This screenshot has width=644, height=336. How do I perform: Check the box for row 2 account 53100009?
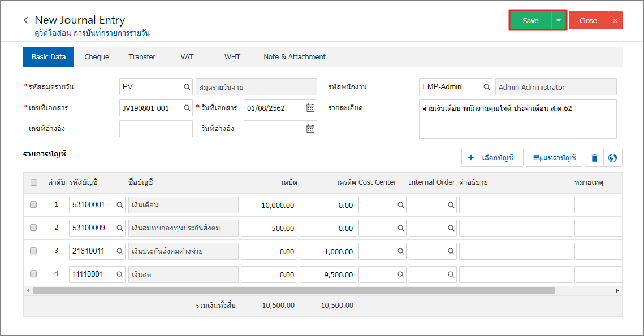click(x=34, y=227)
